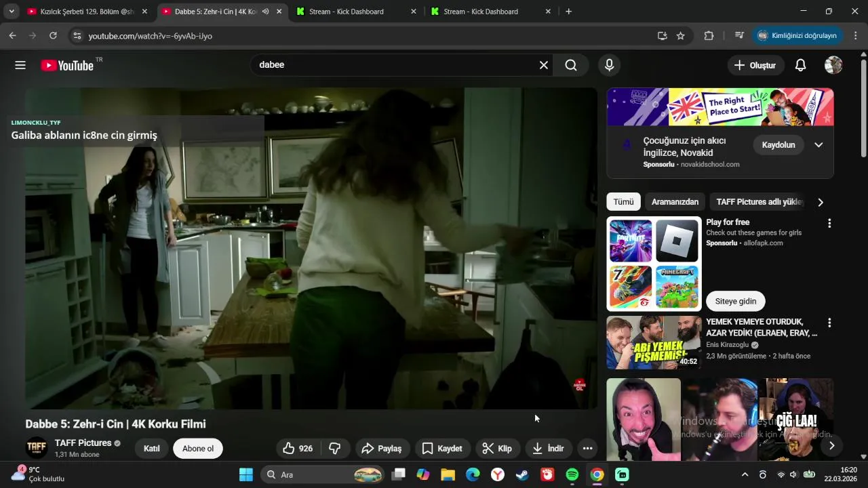The height and width of the screenshot is (488, 868).
Task: Mute the Dabbe 5 tab audio icon
Action: click(265, 12)
